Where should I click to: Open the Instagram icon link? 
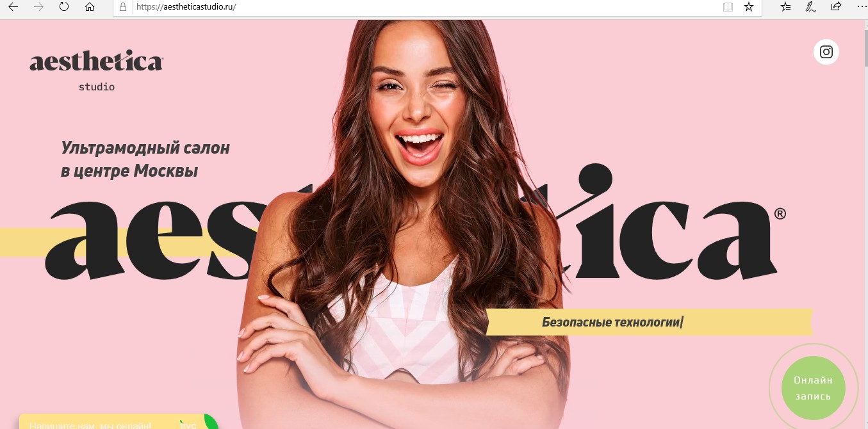tap(826, 52)
